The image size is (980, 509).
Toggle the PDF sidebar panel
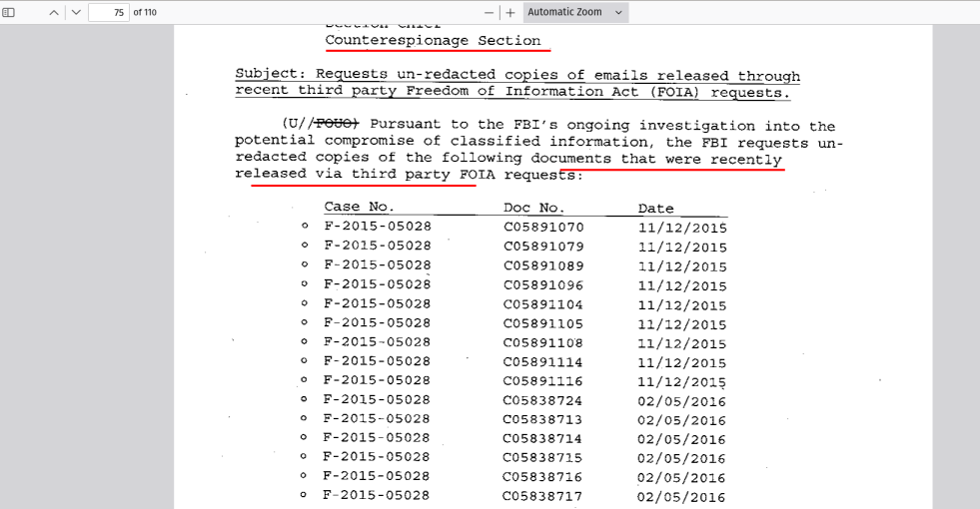click(x=9, y=12)
